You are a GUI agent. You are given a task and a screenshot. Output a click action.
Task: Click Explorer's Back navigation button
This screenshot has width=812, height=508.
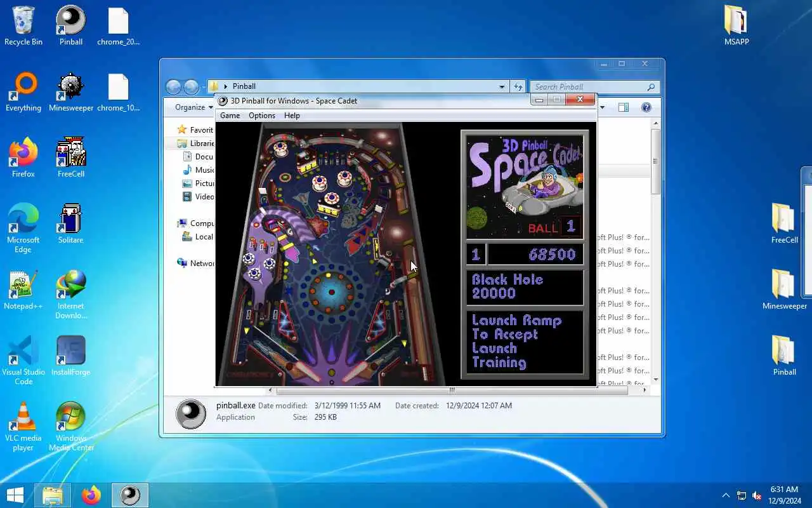point(173,87)
